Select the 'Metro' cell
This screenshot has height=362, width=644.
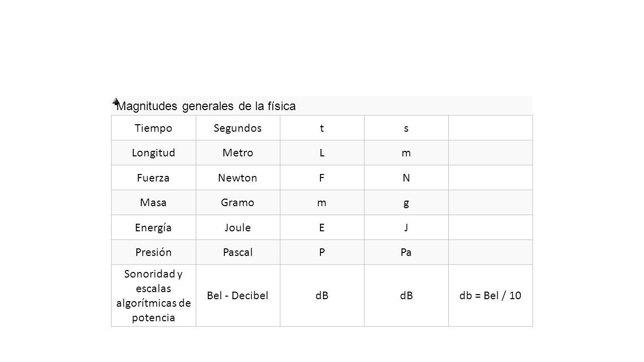point(238,152)
